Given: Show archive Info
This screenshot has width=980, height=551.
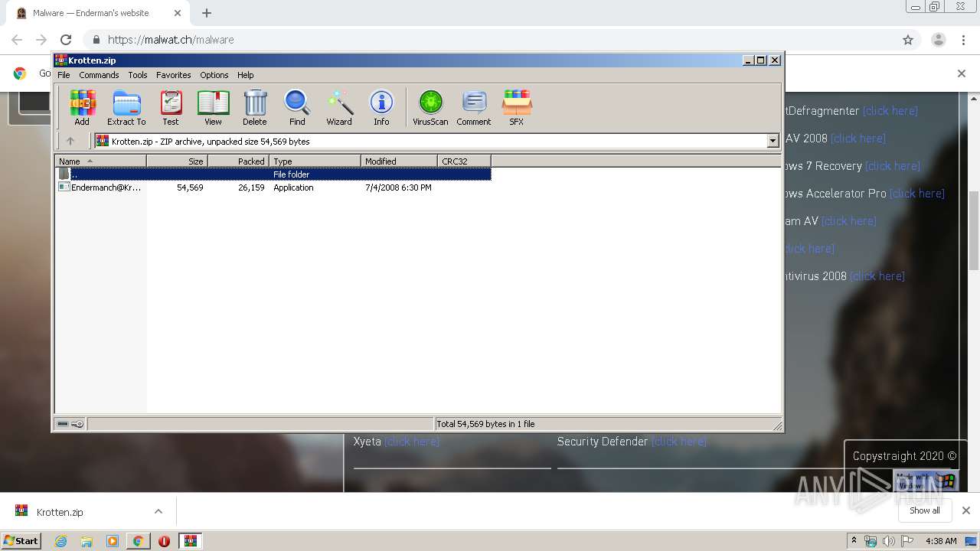Looking at the screenshot, I should point(381,108).
